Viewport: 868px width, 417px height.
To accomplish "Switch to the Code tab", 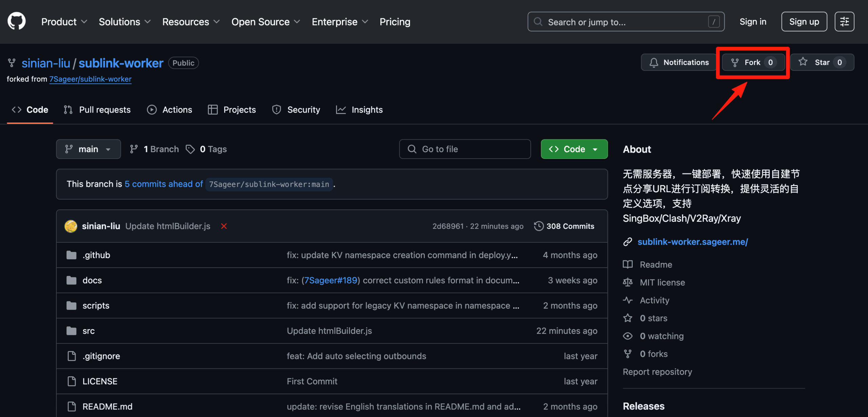I will coord(30,110).
